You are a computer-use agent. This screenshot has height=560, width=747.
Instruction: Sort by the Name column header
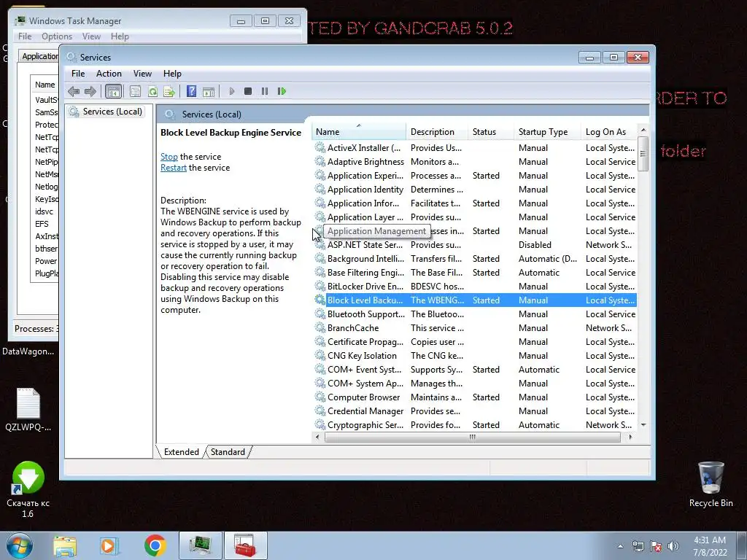click(358, 132)
